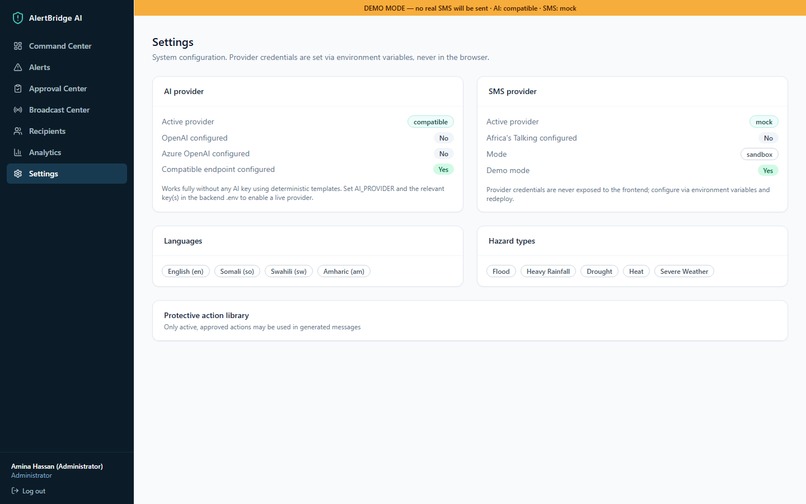This screenshot has width=806, height=504.
Task: Click the Heat hazard type chip
Action: 636,272
